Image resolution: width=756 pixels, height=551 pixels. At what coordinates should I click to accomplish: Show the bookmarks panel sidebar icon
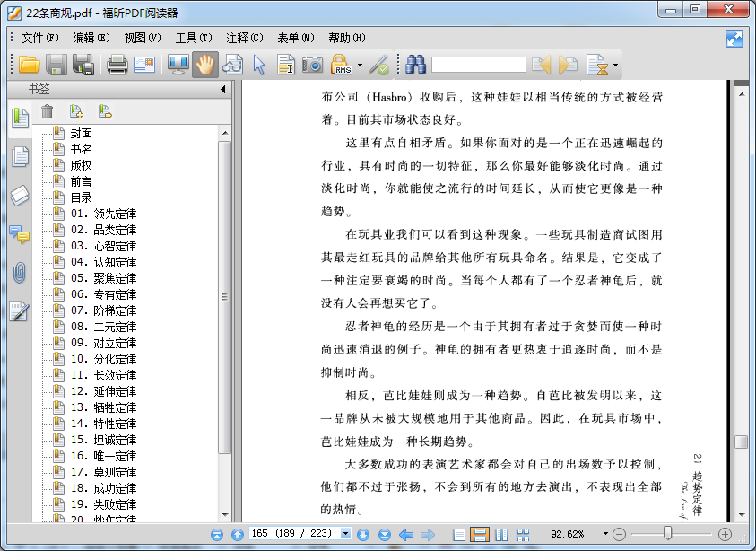tap(20, 118)
